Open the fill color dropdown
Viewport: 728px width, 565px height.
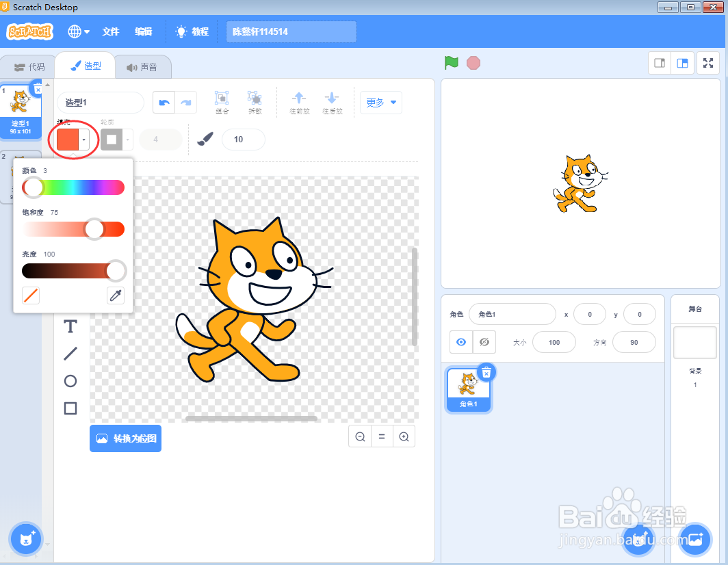click(73, 140)
